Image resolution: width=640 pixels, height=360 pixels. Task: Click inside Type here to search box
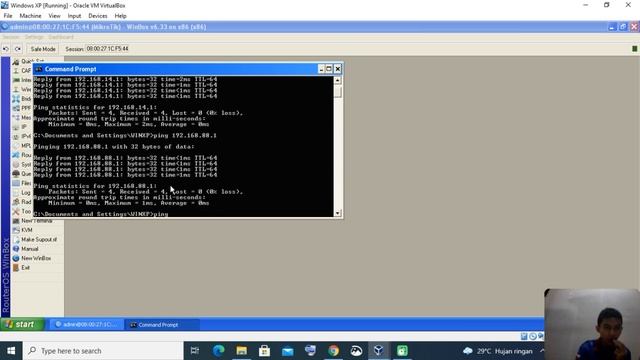tap(103, 351)
